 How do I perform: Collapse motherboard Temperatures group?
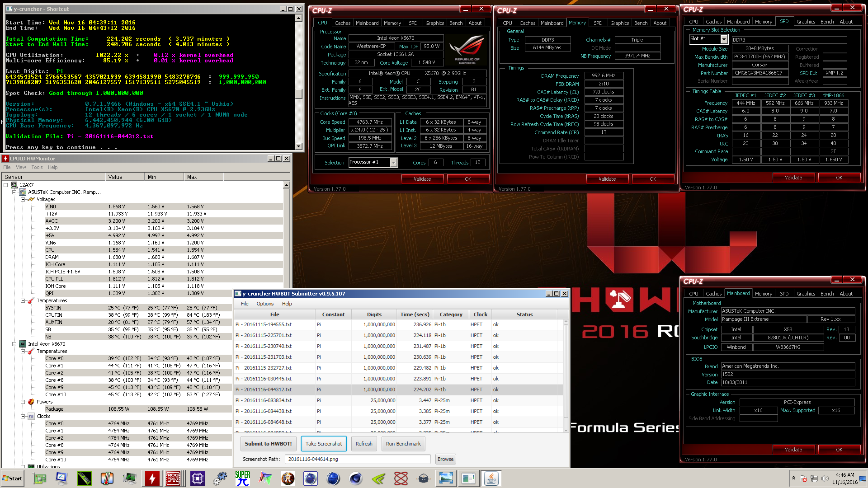pyautogui.click(x=23, y=300)
